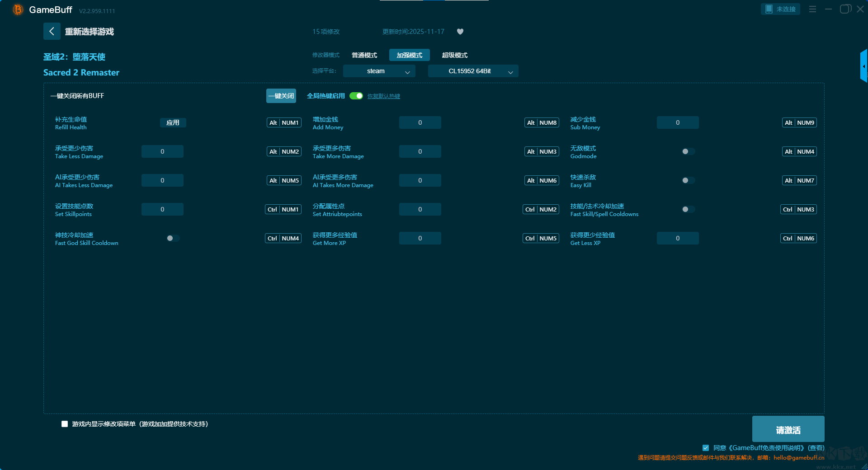Click the Alt NUM3 hotkey box
Viewport: 868px width, 470px height.
[x=542, y=151]
